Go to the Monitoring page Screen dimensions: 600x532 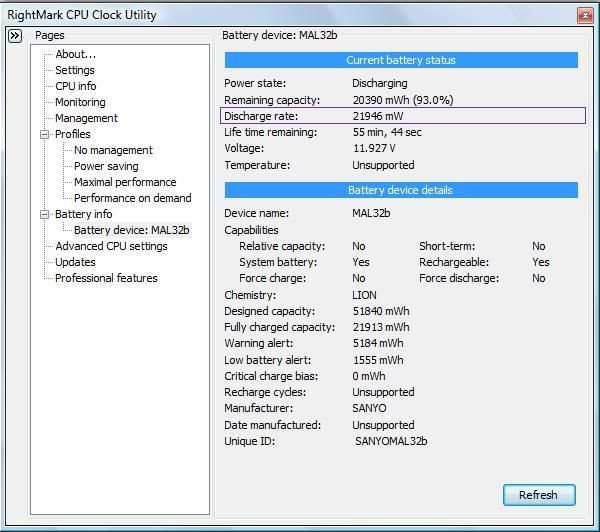80,102
